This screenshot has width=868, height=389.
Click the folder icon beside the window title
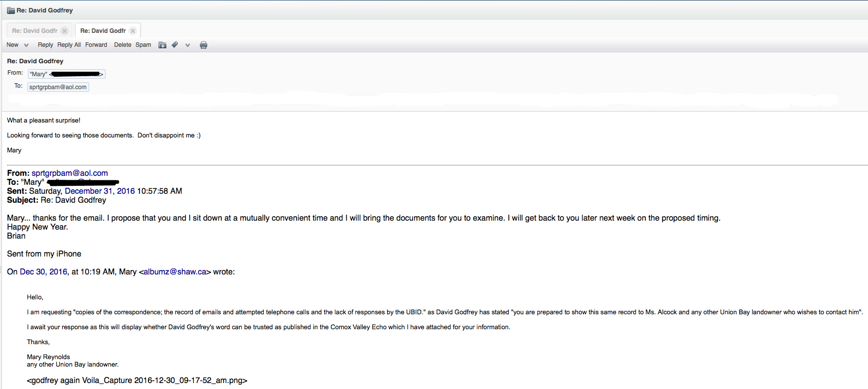(10, 10)
